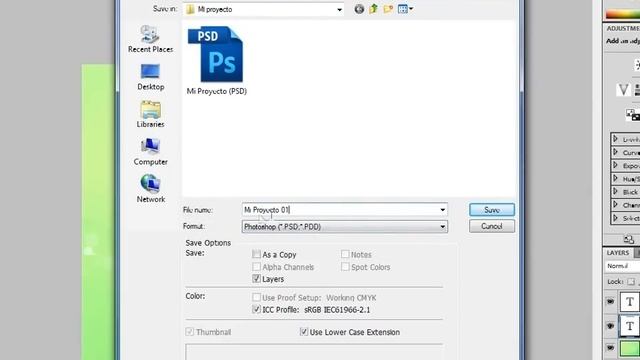
Task: Toggle the transparent pixels lock icon
Action: coord(631,282)
